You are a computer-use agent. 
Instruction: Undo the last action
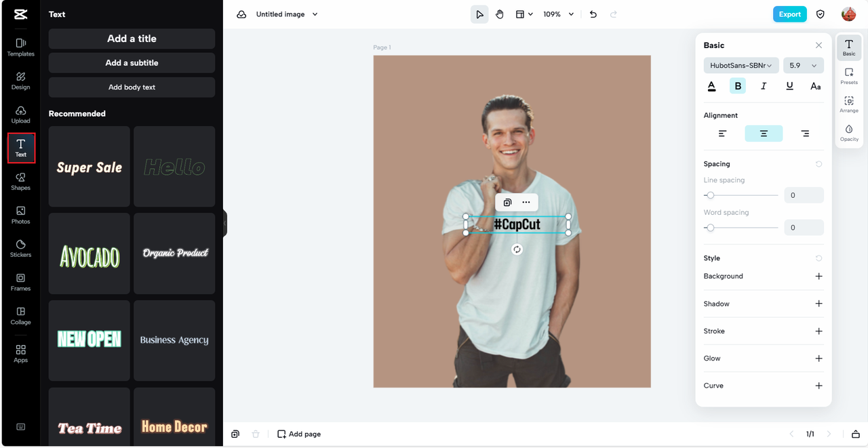click(593, 14)
